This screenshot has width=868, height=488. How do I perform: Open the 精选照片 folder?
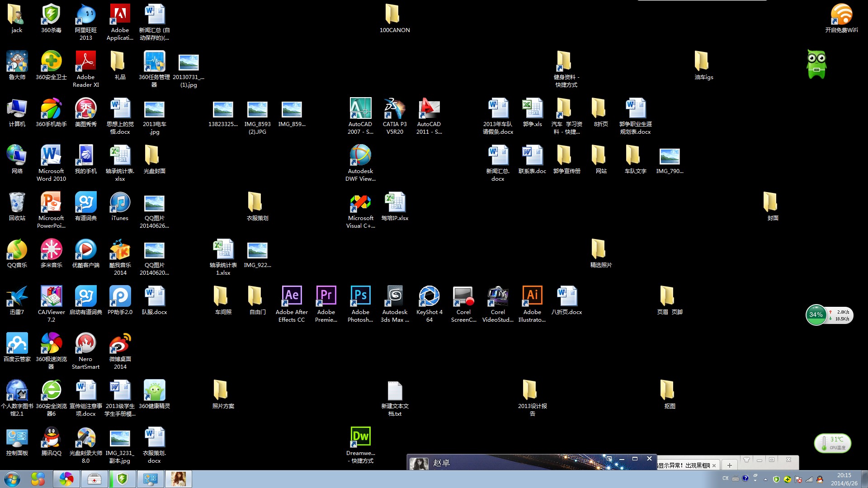coord(601,253)
